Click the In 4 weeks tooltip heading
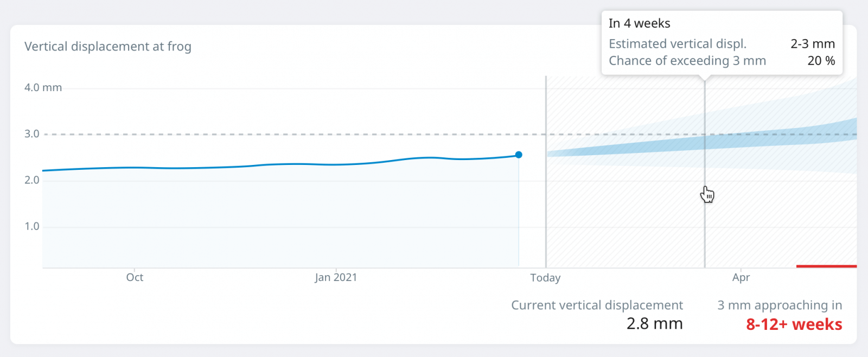This screenshot has width=868, height=357. coord(639,23)
